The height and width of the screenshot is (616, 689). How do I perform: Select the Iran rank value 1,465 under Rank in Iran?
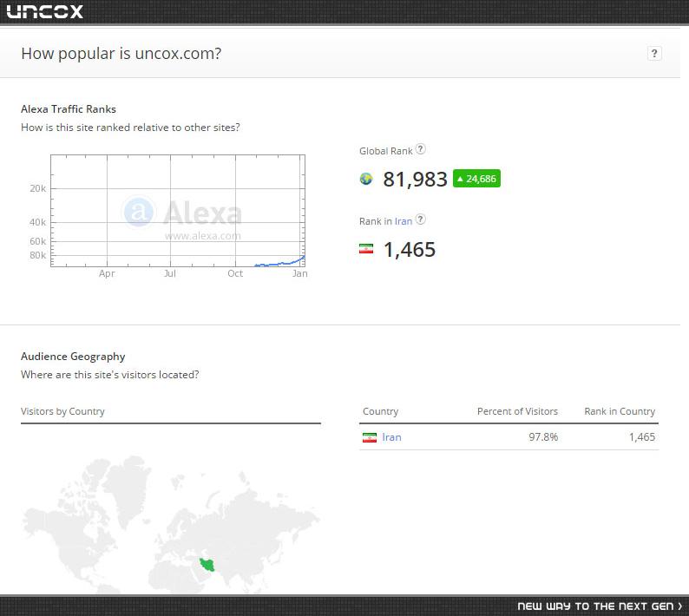[x=410, y=250]
